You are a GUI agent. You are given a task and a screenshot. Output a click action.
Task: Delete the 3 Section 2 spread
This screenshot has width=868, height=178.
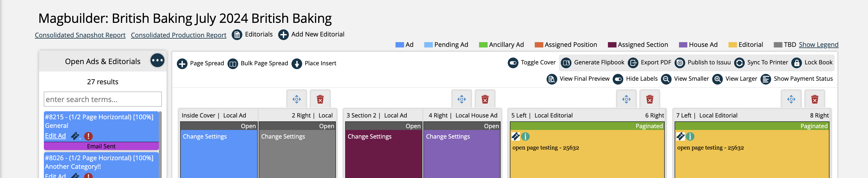[485, 99]
